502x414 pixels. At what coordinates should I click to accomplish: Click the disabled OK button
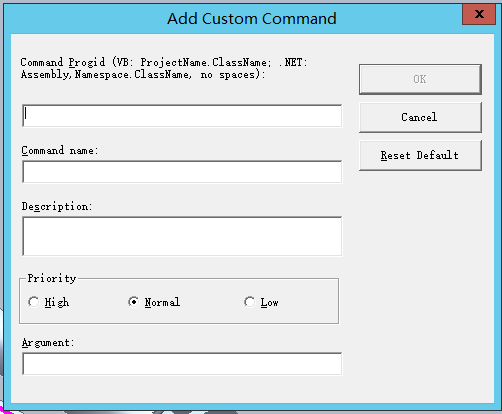[420, 79]
